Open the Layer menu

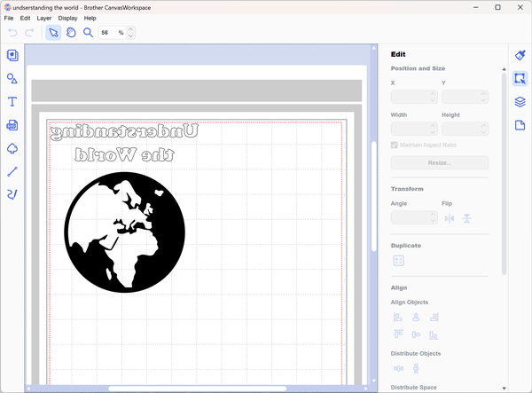43,18
